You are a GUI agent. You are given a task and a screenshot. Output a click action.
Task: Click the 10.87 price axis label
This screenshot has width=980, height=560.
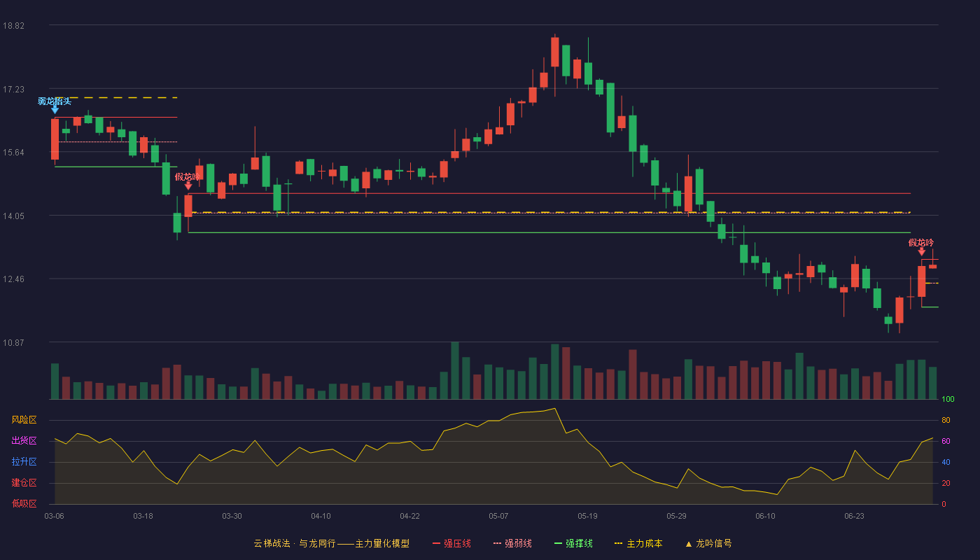(13, 343)
